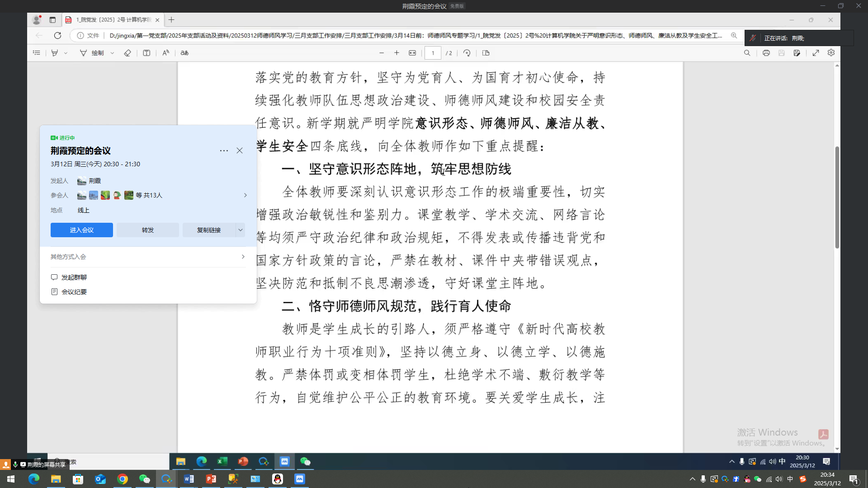The width and height of the screenshot is (868, 488).
Task: Open the PDF search magnifier
Action: [747, 53]
